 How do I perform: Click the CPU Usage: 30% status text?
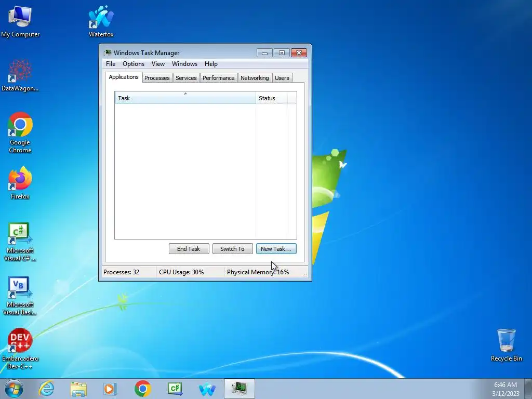tap(181, 272)
